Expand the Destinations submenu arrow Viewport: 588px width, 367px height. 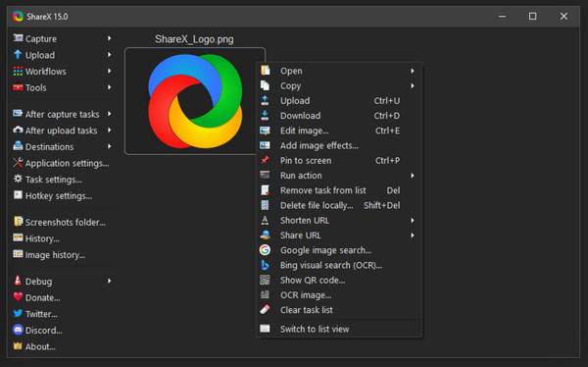click(109, 146)
